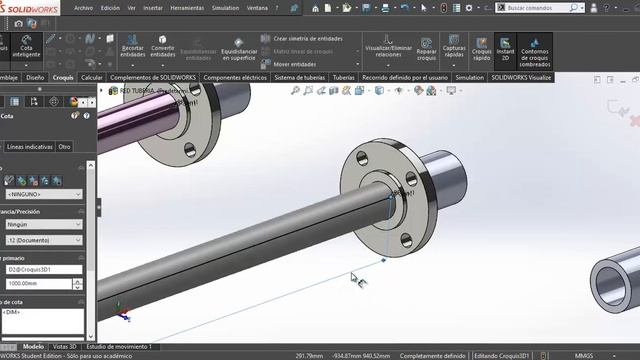
Task: Open Visualizar/Eliminar relaciones tool
Action: [x=388, y=46]
